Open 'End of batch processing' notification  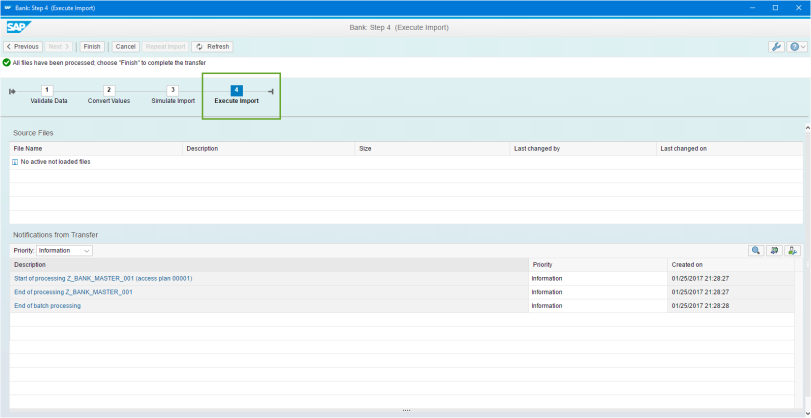pos(47,306)
